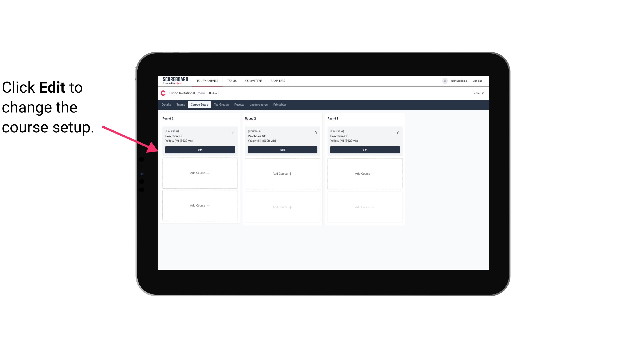
Task: Click Edit button for Round 1 course
Action: tap(200, 149)
